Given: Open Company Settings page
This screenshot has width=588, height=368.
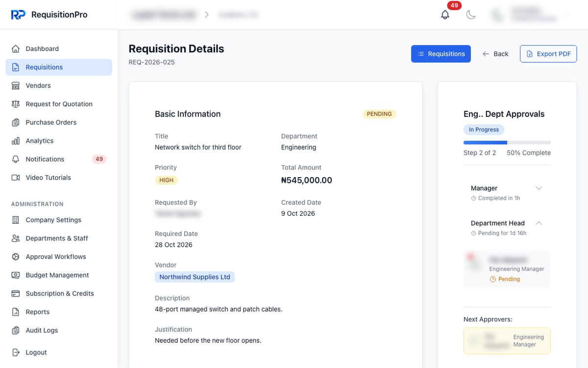Looking at the screenshot, I should pos(59,220).
